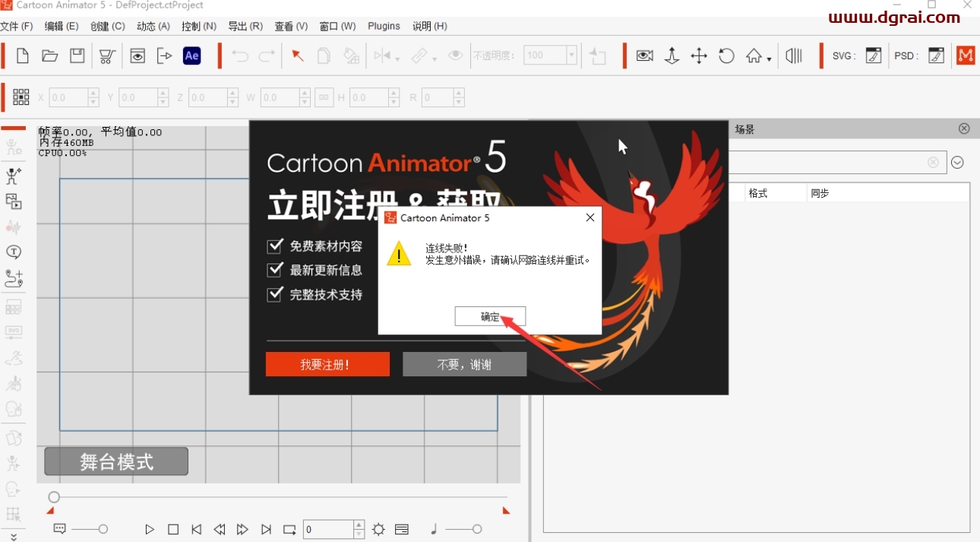
Task: Click the nine-square grid icon
Action: 21,97
